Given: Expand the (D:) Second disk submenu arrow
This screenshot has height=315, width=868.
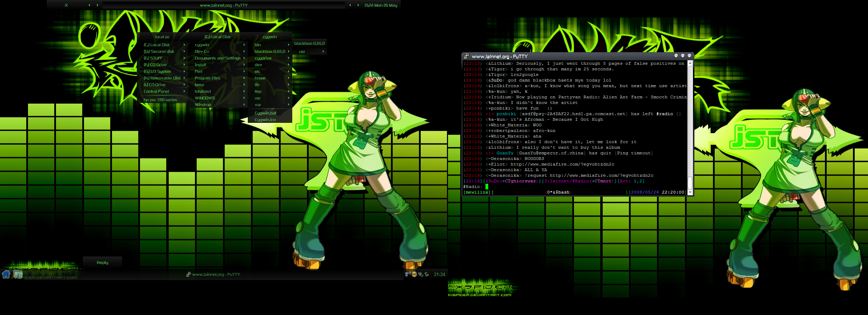Looking at the screenshot, I should (x=184, y=51).
